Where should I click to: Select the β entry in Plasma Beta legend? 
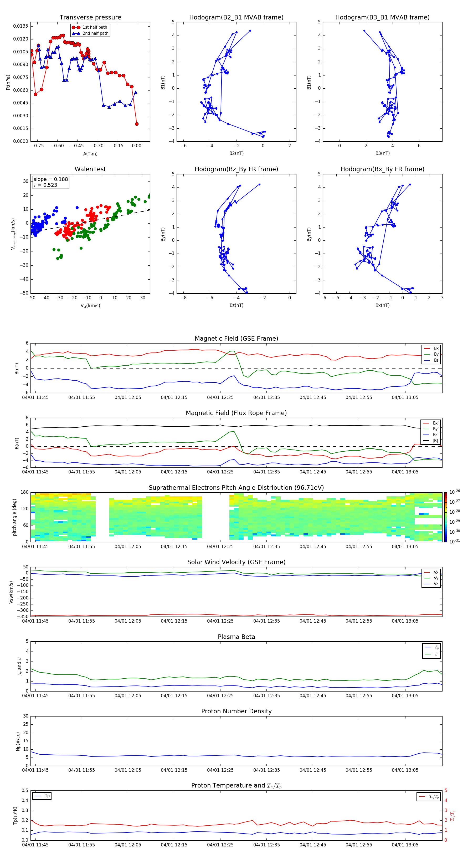431,654
